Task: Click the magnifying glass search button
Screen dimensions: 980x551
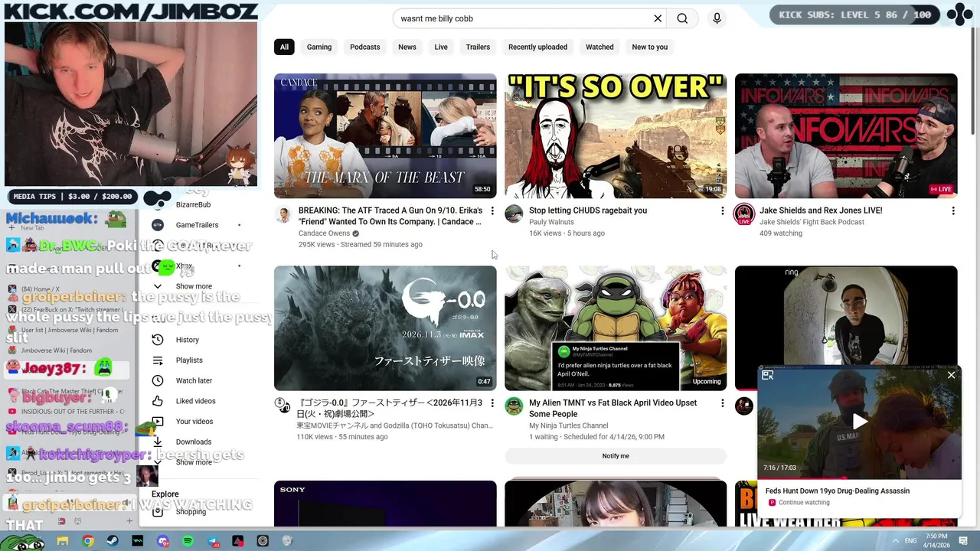Action: click(682, 18)
